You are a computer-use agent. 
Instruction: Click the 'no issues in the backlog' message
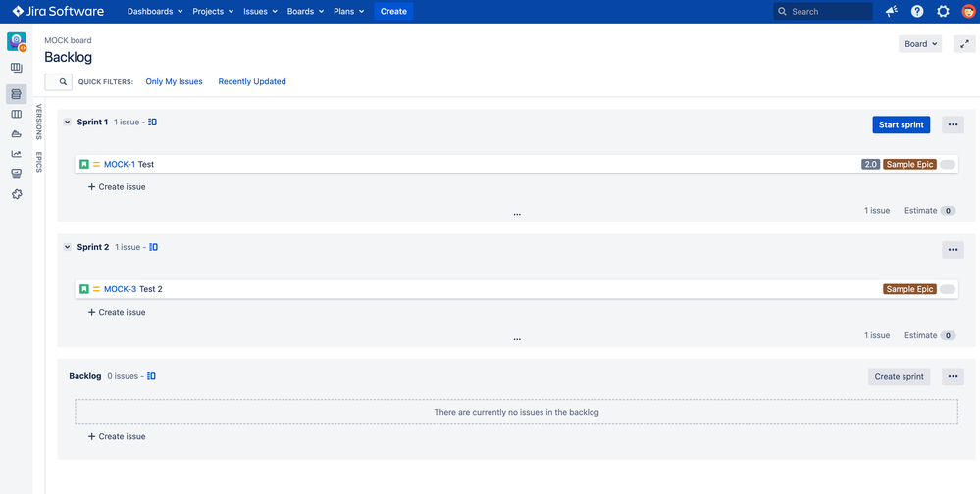point(517,413)
